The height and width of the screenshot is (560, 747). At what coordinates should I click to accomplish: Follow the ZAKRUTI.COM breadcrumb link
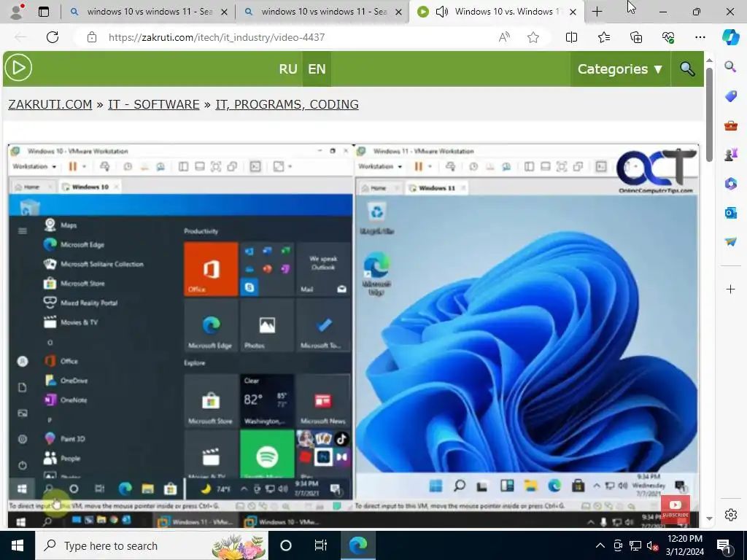pos(50,104)
